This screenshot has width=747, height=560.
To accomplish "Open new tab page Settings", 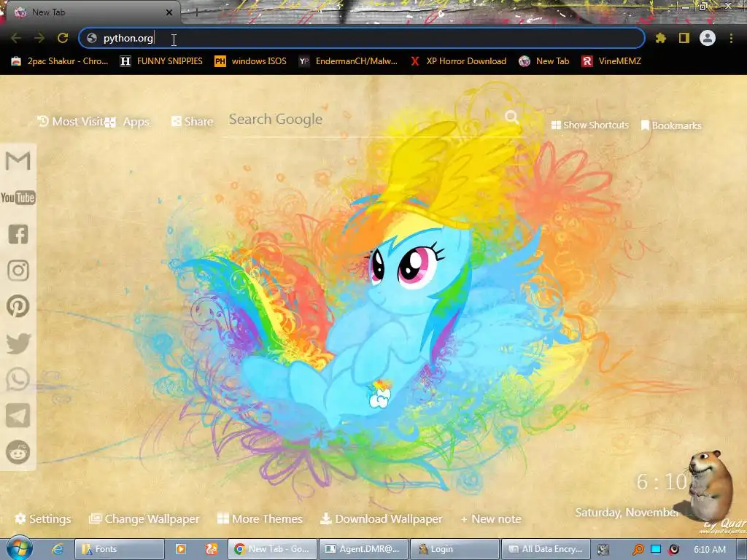I will pyautogui.click(x=43, y=518).
